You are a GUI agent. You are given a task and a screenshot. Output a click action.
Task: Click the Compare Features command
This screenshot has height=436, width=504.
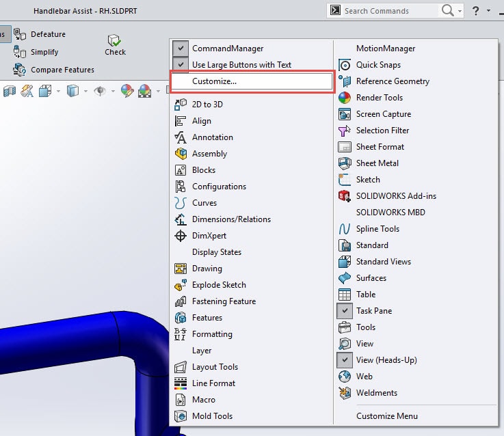click(53, 70)
